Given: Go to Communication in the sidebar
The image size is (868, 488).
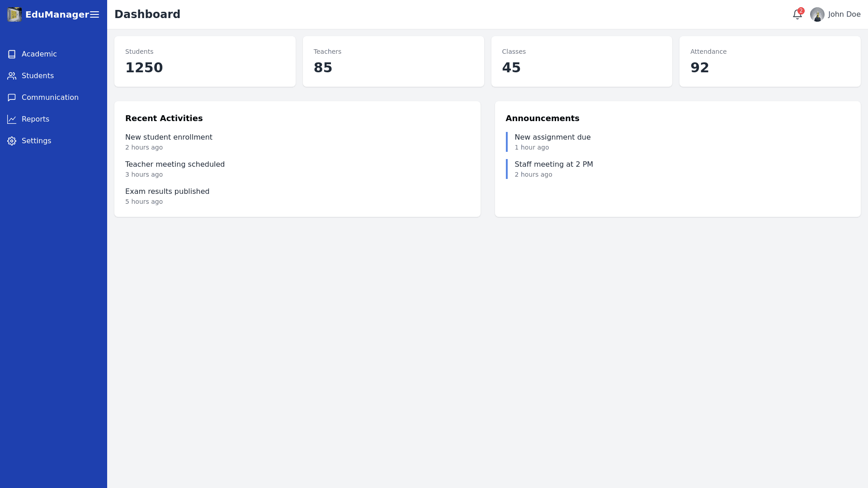Looking at the screenshot, I should 50,98.
